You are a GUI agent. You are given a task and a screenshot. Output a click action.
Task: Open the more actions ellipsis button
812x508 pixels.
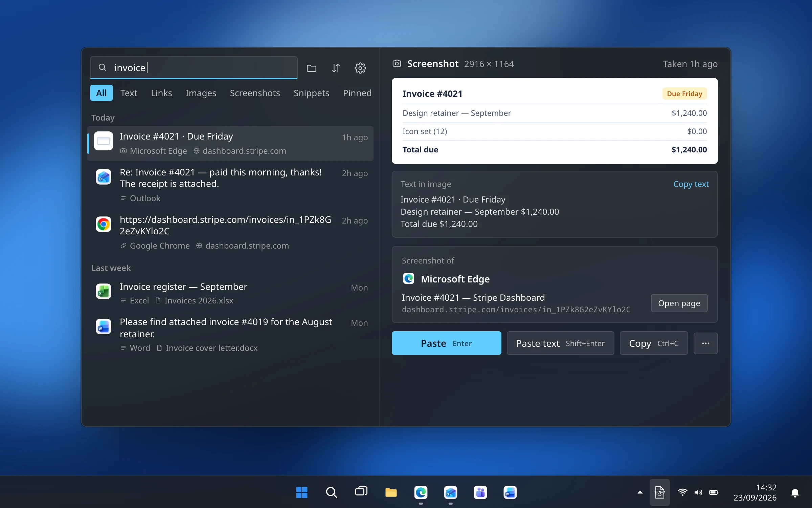coord(705,343)
